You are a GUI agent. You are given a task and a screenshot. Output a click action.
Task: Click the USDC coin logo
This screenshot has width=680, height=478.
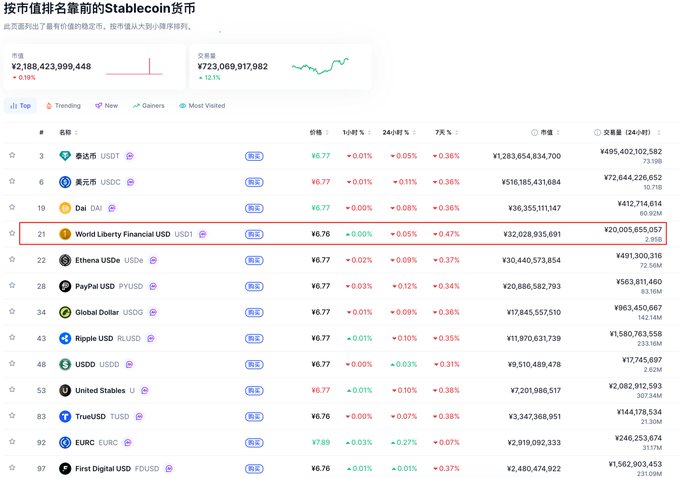65,182
